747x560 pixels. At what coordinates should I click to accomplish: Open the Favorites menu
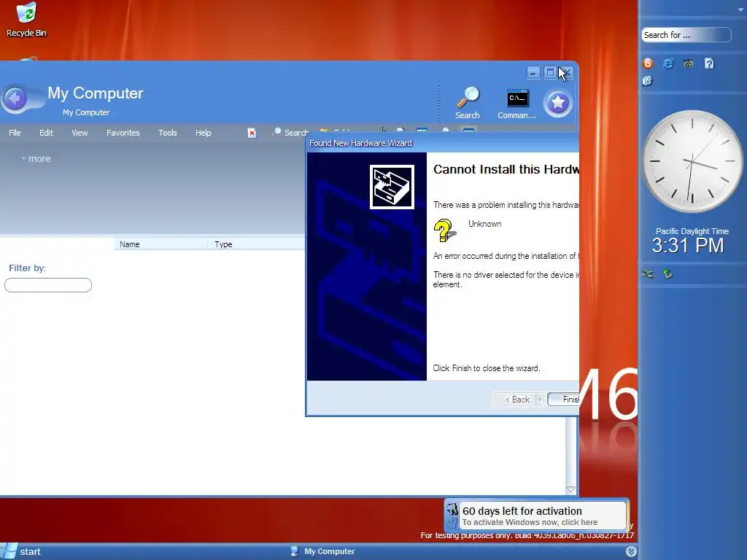(123, 133)
